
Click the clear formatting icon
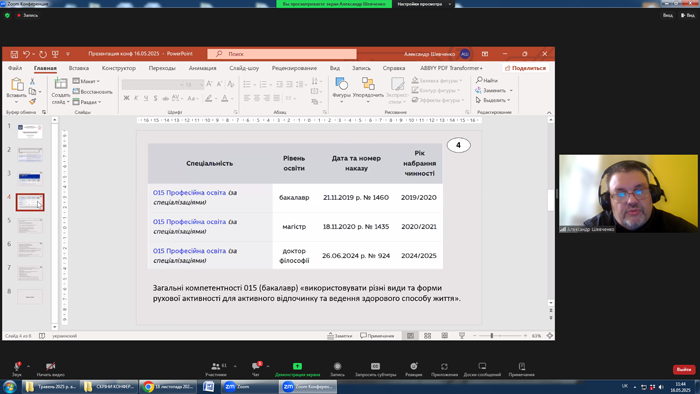231,84
